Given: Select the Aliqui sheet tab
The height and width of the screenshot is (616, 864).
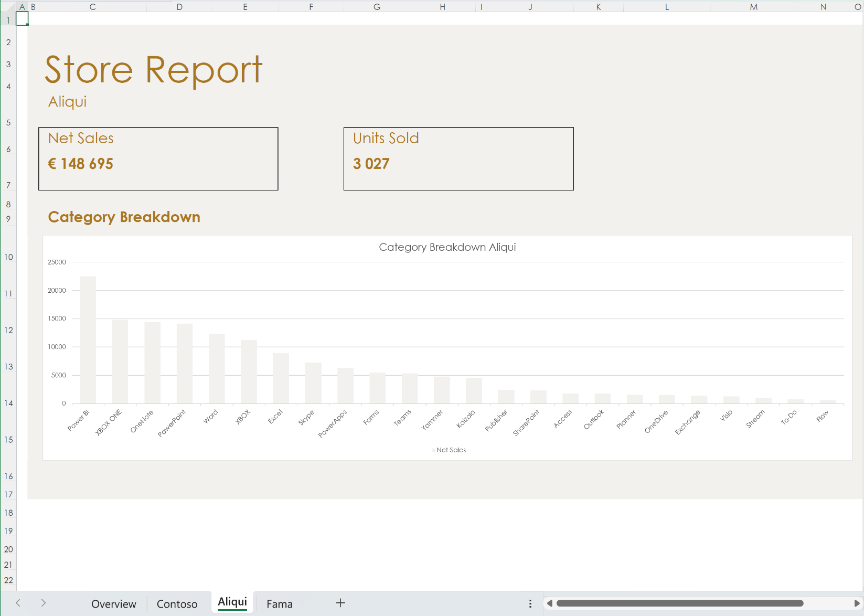Looking at the screenshot, I should click(x=232, y=602).
